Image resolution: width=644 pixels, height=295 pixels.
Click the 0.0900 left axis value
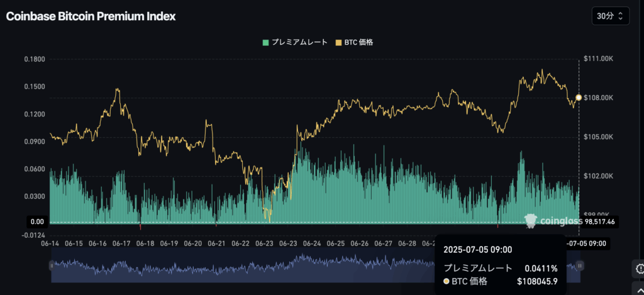click(x=35, y=142)
